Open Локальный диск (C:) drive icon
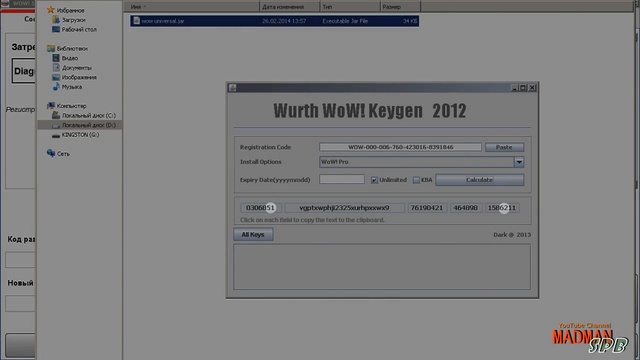Image resolution: width=640 pixels, height=360 pixels. tap(56, 116)
